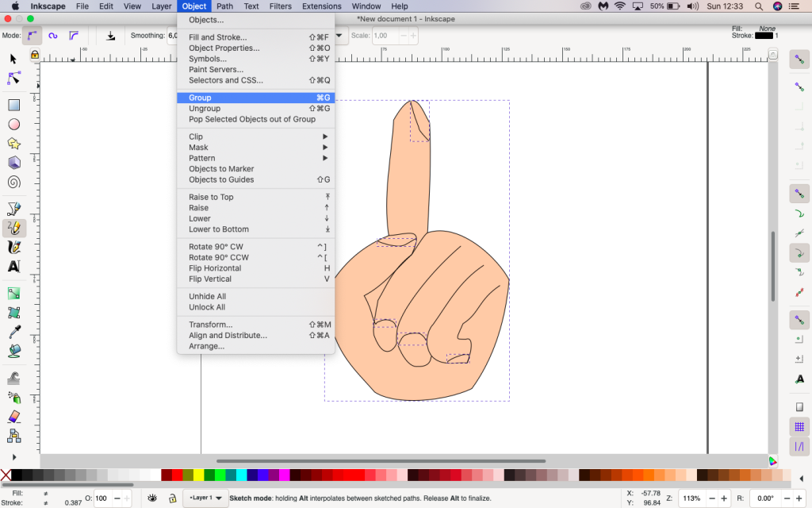Select Flip Horizontal
Screen dimensions: 812x508
click(x=256, y=268)
